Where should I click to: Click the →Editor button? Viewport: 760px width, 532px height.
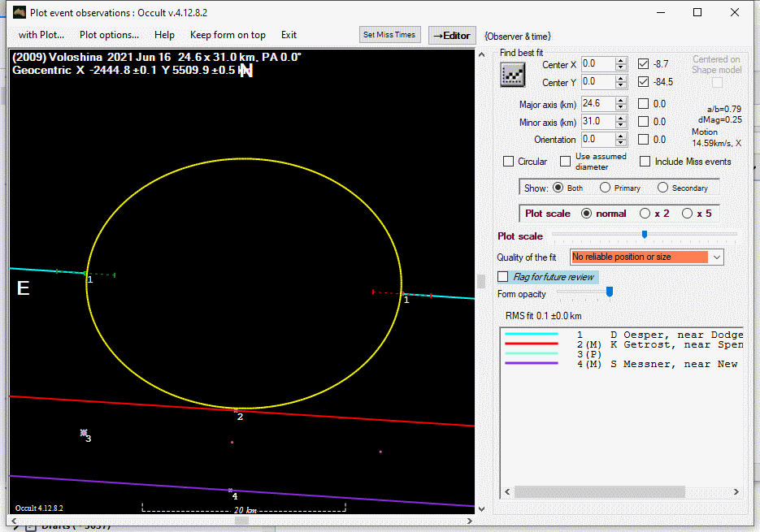tap(451, 35)
